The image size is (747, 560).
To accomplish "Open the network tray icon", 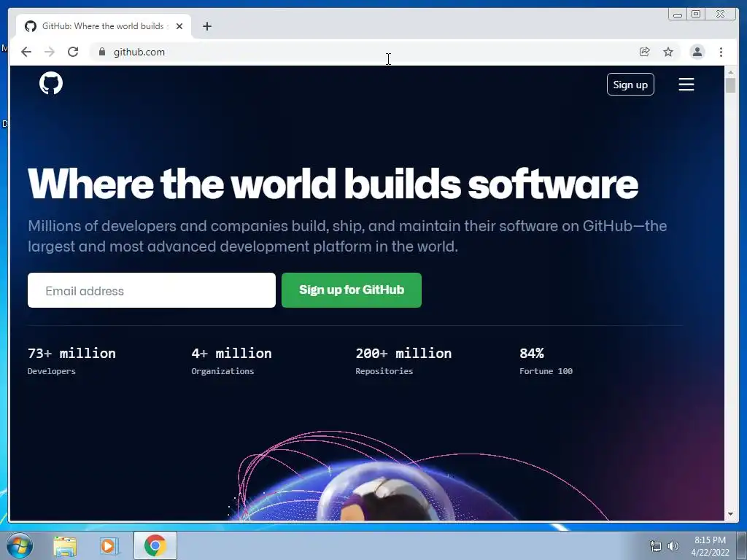I will pos(656,546).
